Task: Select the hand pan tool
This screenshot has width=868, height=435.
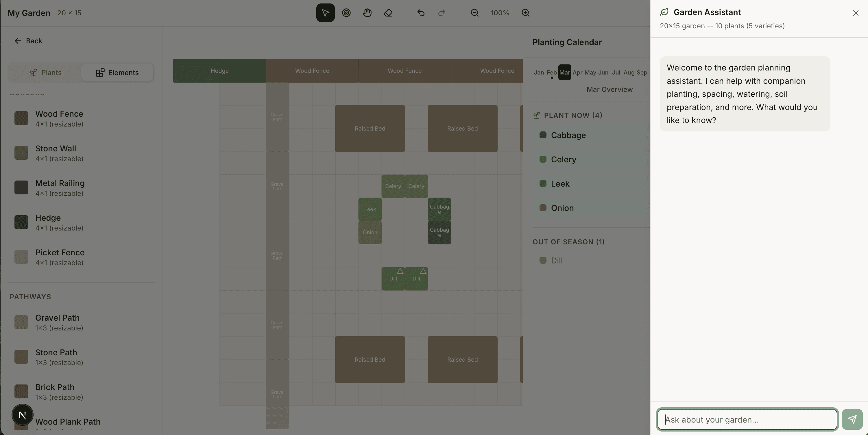Action: (367, 13)
